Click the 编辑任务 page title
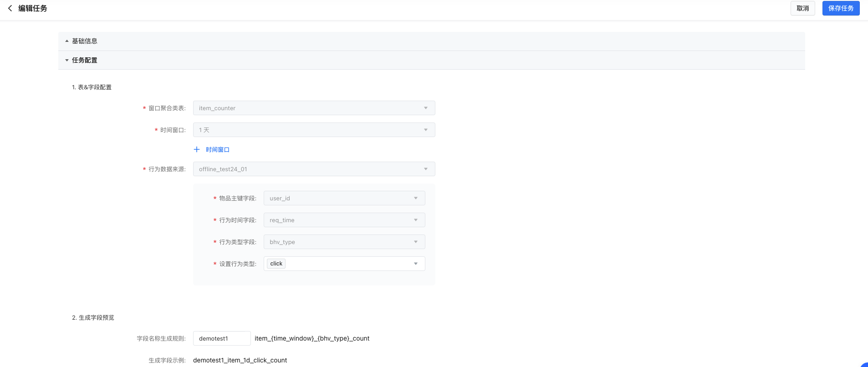The image size is (868, 367). click(x=33, y=8)
